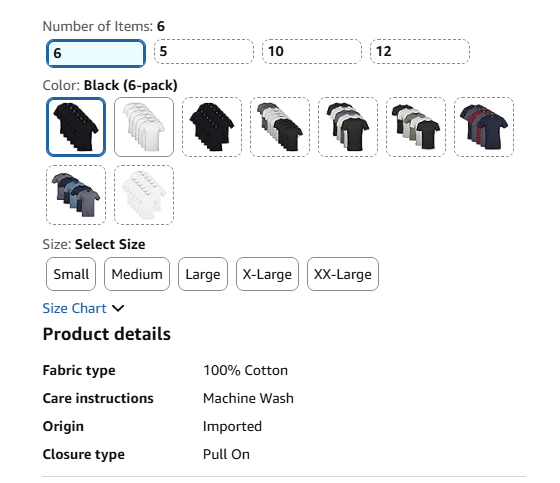Screen dimensions: 560x483
Task: Choose the black-front swatch with white and grey
Action: 348,127
